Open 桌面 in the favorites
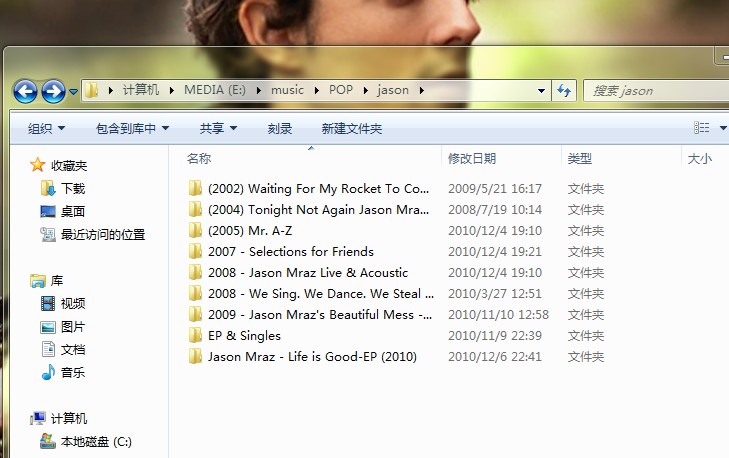This screenshot has width=729, height=458. (73, 212)
